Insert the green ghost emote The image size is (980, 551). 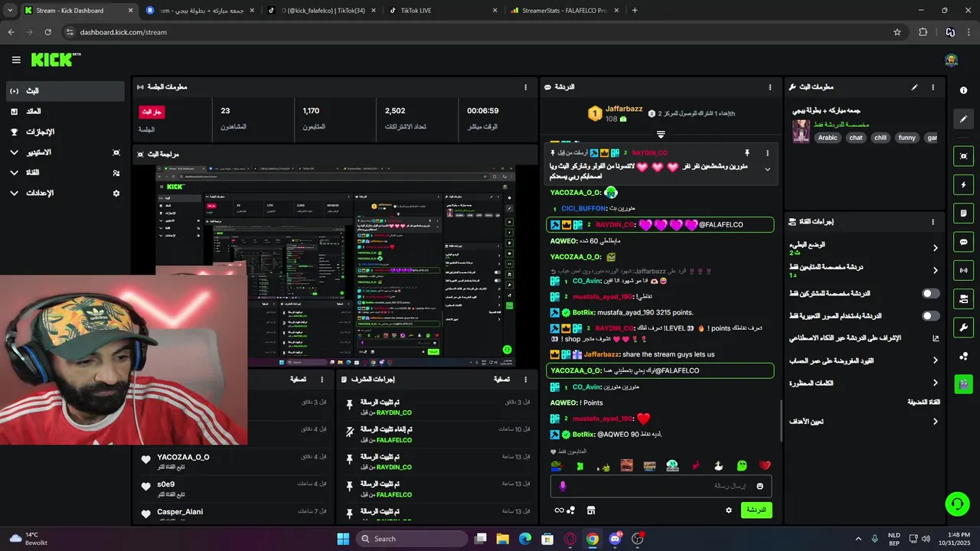pos(741,465)
